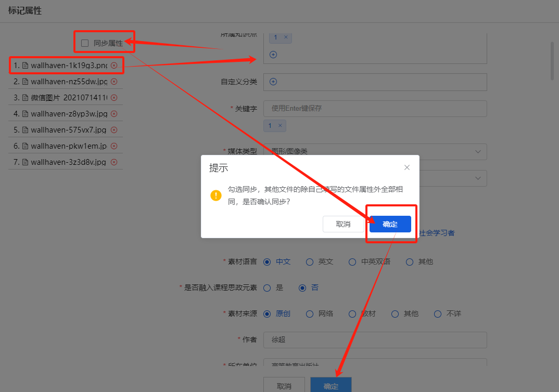
Task: Remove keyword tag 1 under the 关键字 field
Action: point(280,125)
